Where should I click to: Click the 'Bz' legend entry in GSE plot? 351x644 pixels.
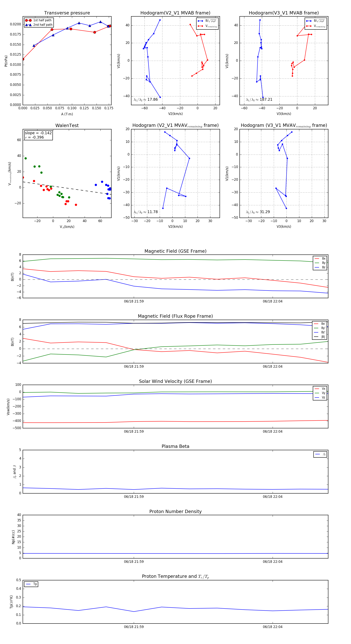coord(320,267)
